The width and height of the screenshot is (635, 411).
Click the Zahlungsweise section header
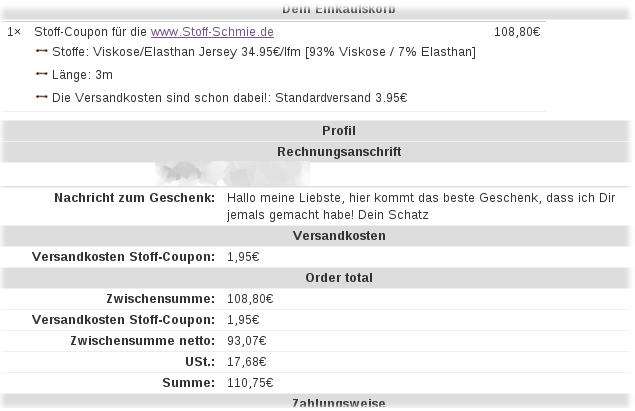[x=339, y=403]
